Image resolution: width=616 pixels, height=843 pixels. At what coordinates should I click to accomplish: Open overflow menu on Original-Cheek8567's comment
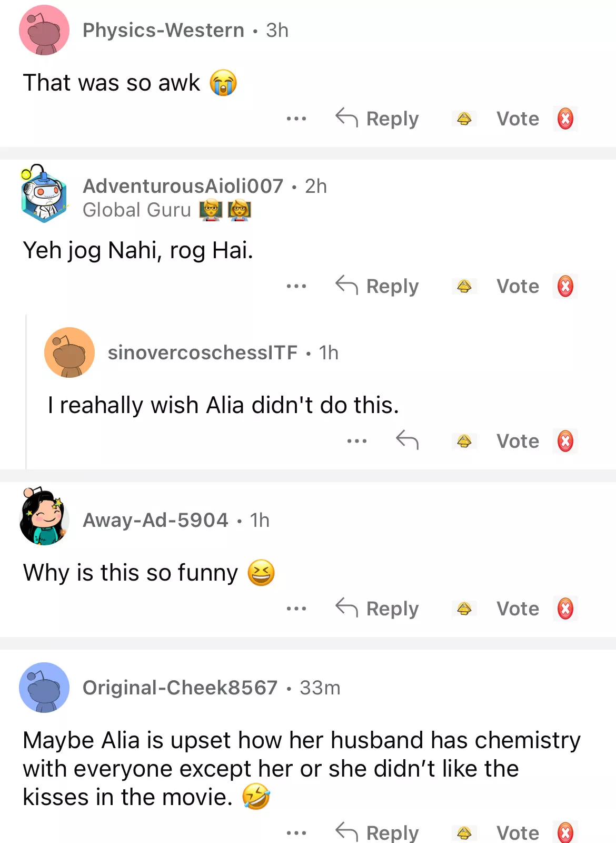point(296,833)
